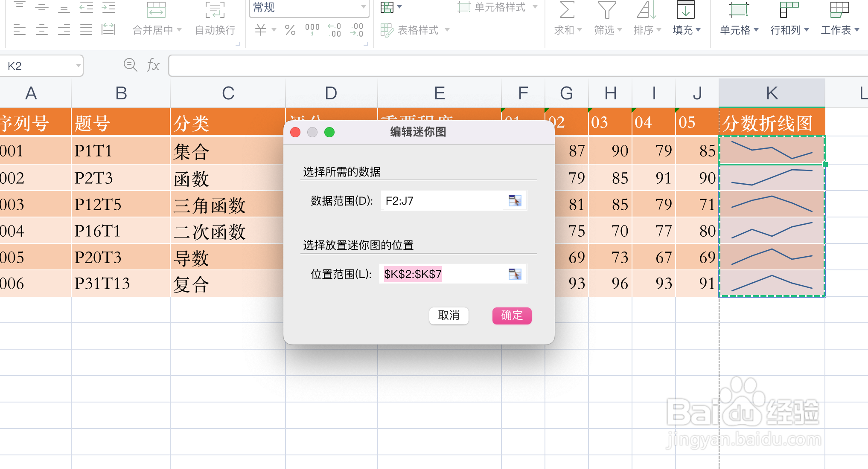Click the percent style icon

pos(290,30)
